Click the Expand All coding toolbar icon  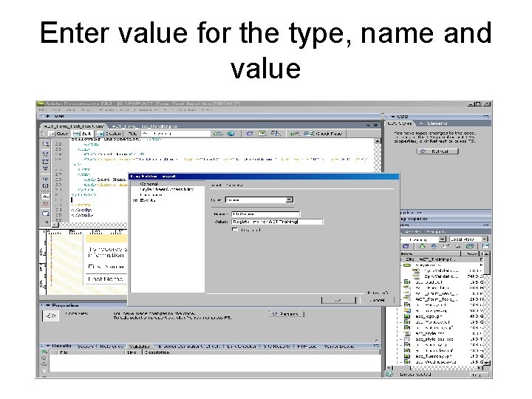46,168
